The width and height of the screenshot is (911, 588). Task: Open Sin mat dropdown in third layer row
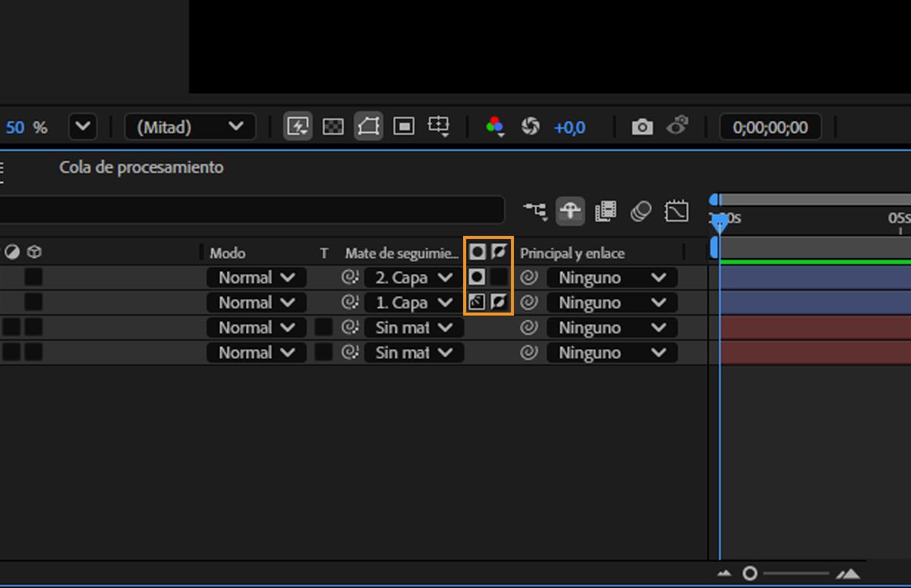pyautogui.click(x=414, y=328)
